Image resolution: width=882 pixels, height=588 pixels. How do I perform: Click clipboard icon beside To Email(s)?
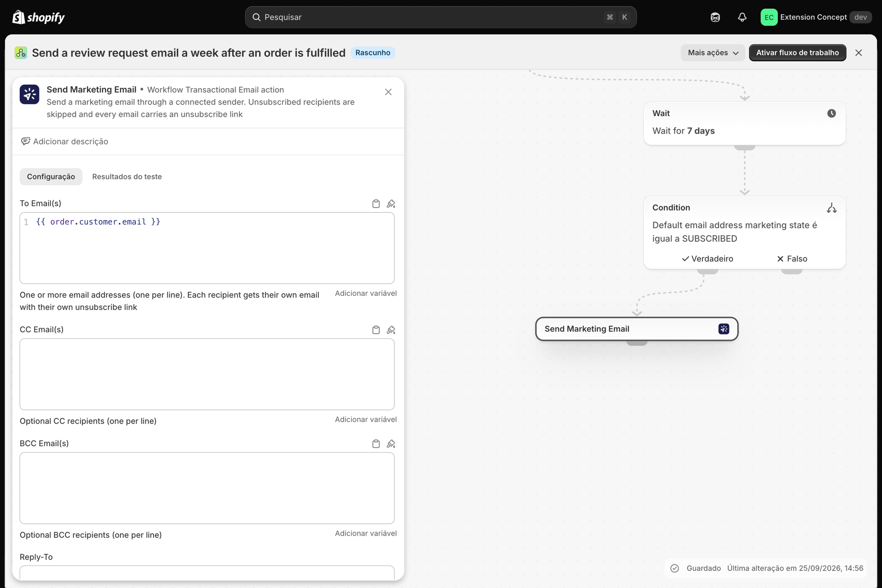click(x=376, y=204)
